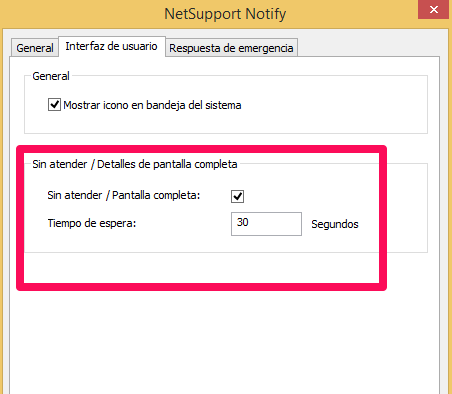Click the Sin atender / Pantalla completa label
The width and height of the screenshot is (452, 394).
point(124,195)
